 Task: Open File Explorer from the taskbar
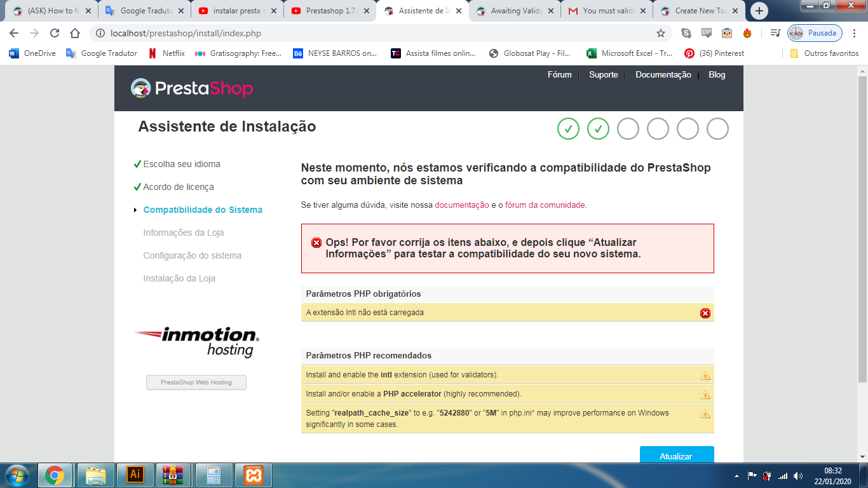[x=95, y=475]
